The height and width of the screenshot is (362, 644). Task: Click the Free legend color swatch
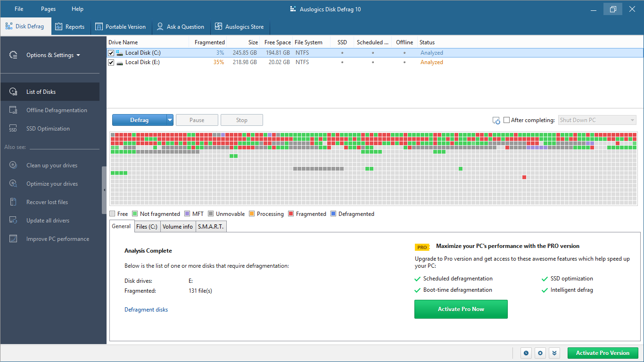click(112, 214)
